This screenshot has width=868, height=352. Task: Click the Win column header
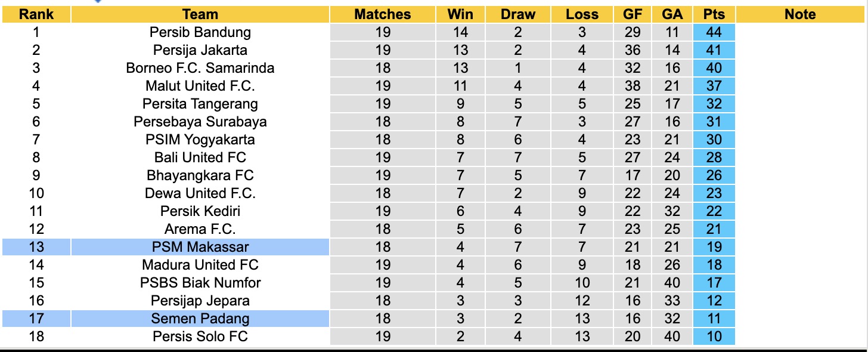click(x=460, y=14)
